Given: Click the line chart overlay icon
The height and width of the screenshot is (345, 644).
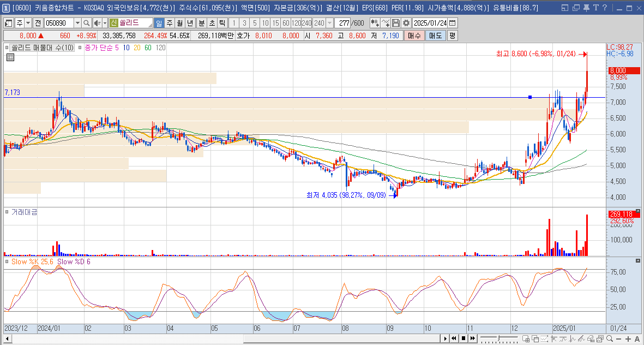Looking at the screenshot, I should point(563,339).
